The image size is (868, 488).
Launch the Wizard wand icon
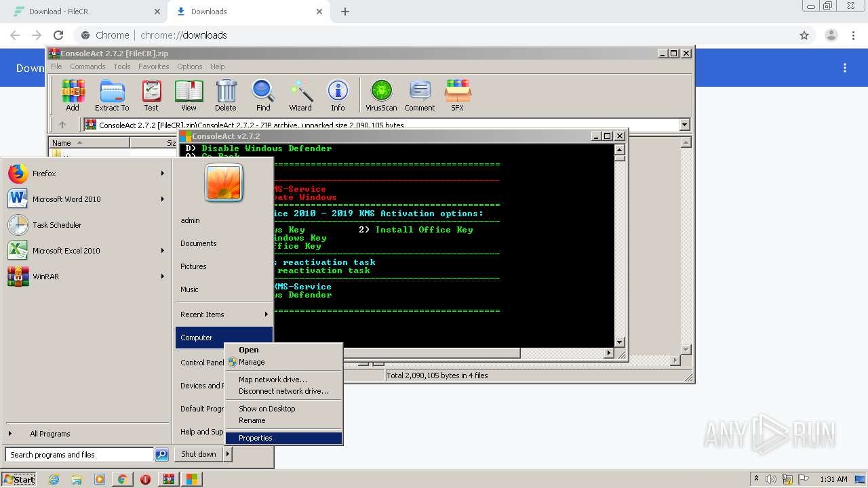(300, 96)
